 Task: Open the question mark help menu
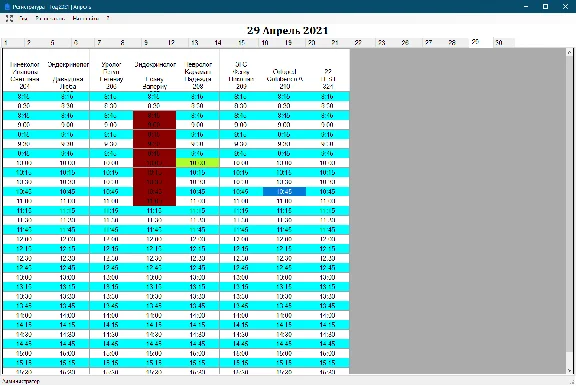click(x=108, y=18)
